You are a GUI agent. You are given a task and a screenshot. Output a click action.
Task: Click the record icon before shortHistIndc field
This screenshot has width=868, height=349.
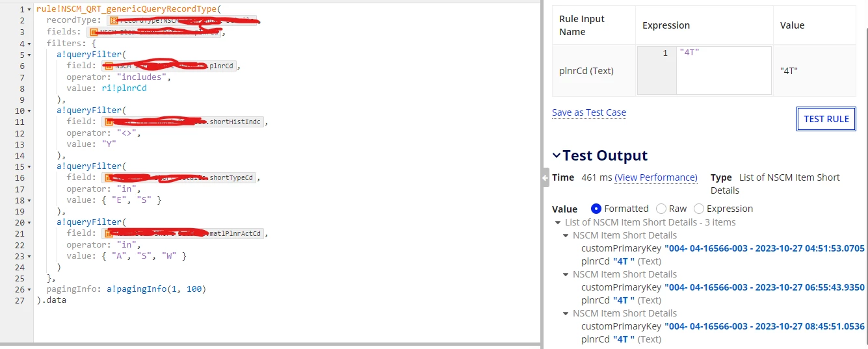[x=109, y=122]
